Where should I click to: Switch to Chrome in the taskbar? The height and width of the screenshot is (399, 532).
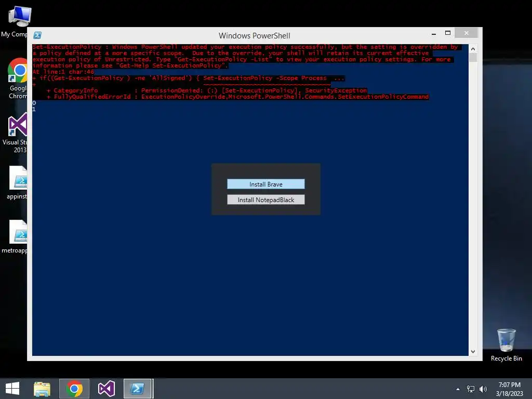click(x=74, y=389)
